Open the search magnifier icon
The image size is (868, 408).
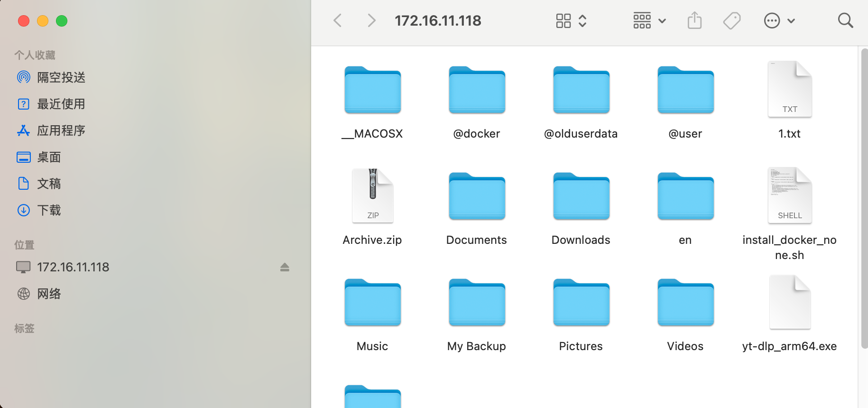click(x=845, y=20)
